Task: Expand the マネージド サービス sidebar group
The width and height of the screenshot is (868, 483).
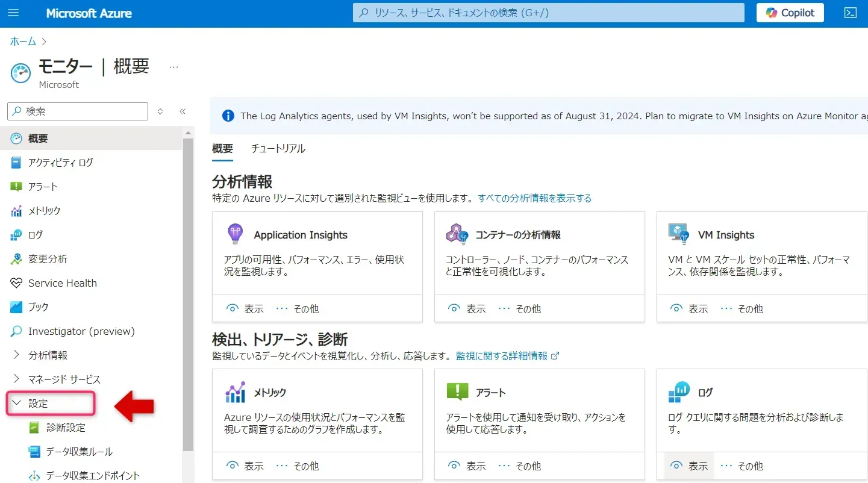Action: click(x=17, y=379)
